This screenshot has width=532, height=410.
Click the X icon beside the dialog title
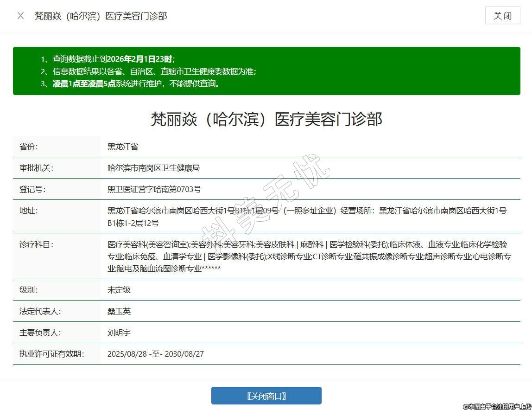click(20, 16)
